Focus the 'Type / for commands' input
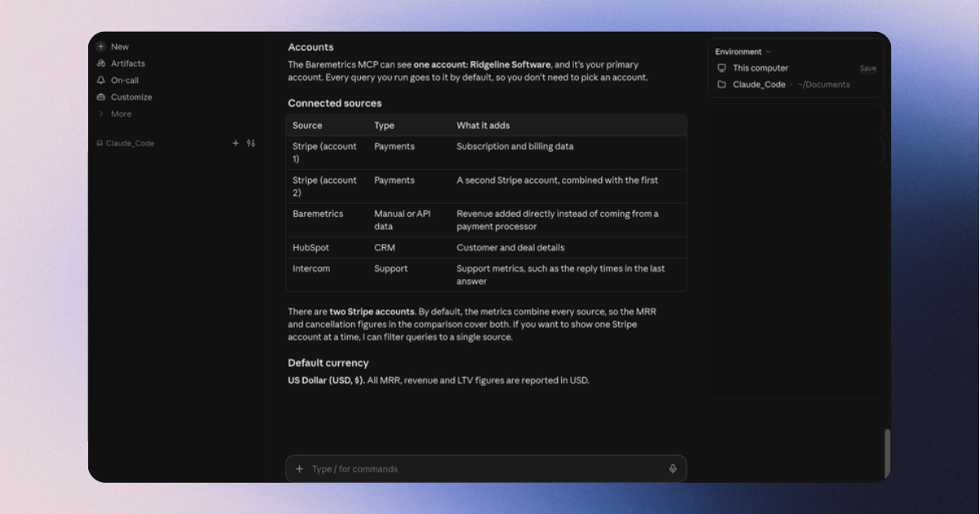Screen dimensions: 980x514 click(x=486, y=469)
